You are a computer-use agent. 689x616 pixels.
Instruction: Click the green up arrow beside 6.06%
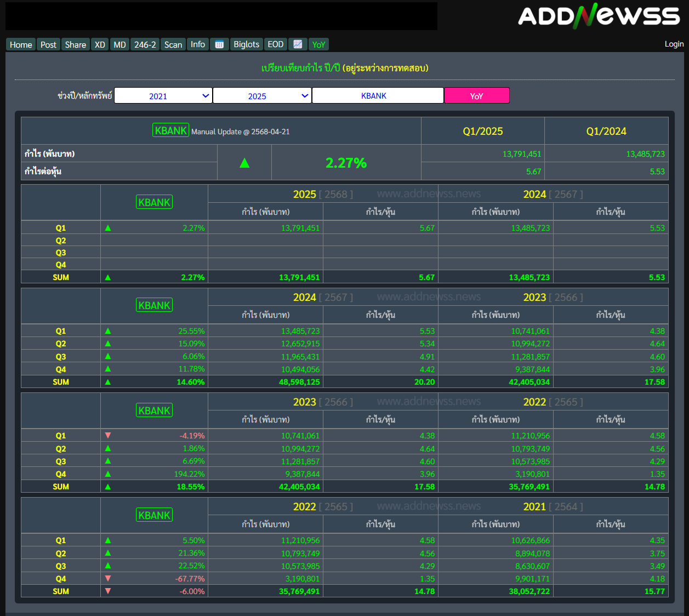108,356
